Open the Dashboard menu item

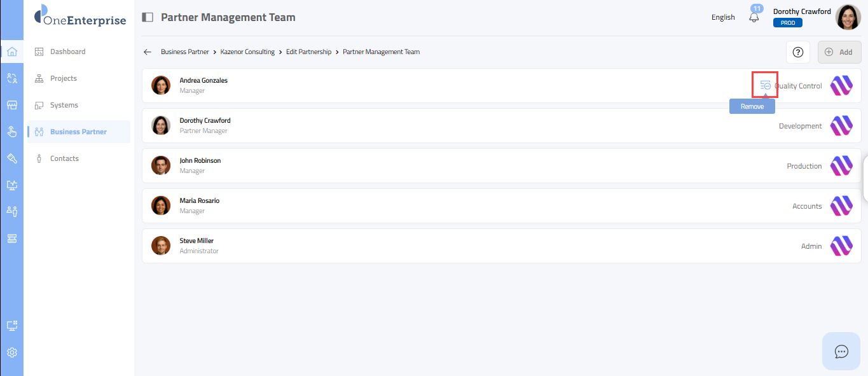tap(67, 52)
